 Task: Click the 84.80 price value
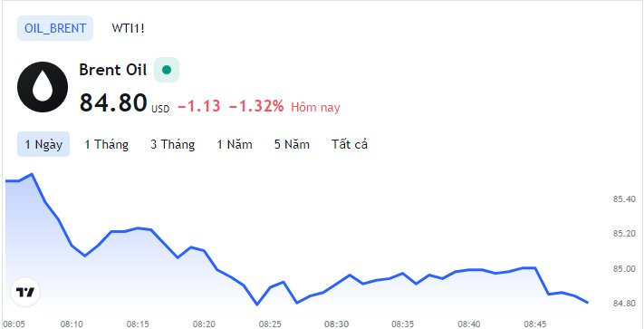tap(113, 102)
